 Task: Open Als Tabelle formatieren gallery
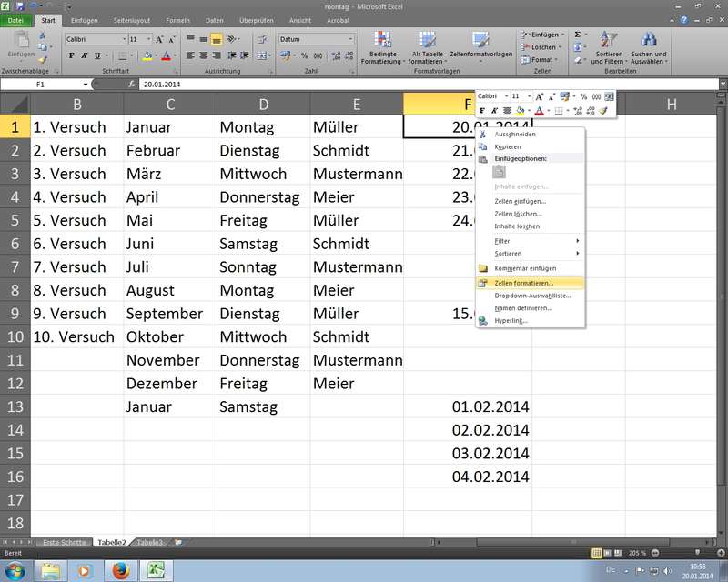click(427, 48)
